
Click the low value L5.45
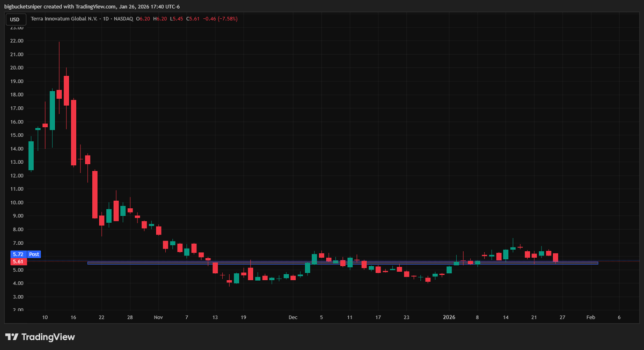tap(176, 19)
